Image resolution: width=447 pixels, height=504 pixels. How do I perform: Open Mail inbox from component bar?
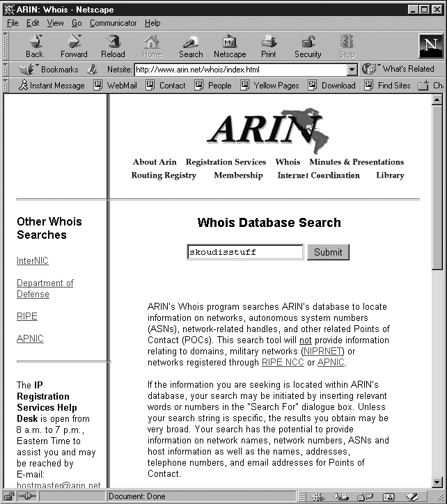coord(341,497)
